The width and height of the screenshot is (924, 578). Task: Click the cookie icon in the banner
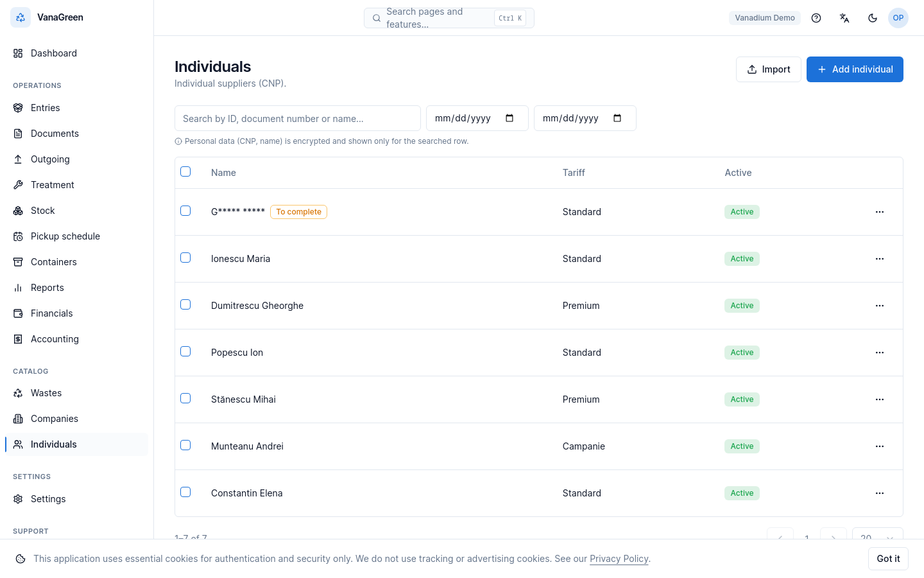[x=21, y=559]
